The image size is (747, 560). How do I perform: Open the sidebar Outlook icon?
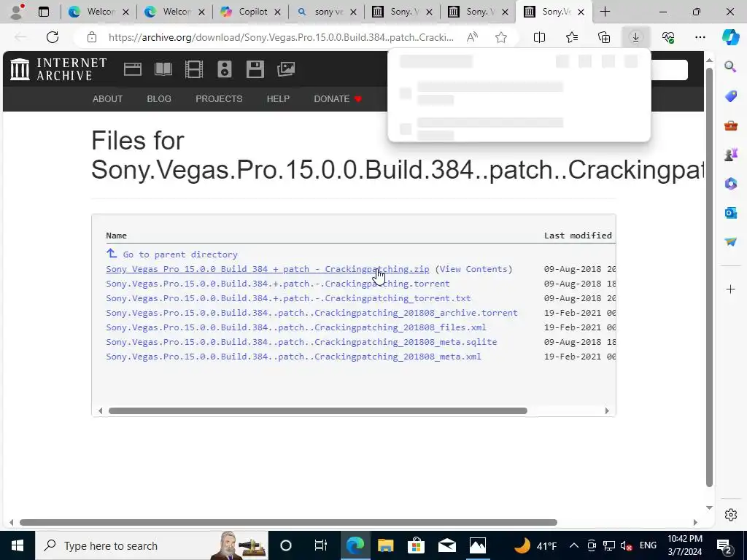pos(730,212)
